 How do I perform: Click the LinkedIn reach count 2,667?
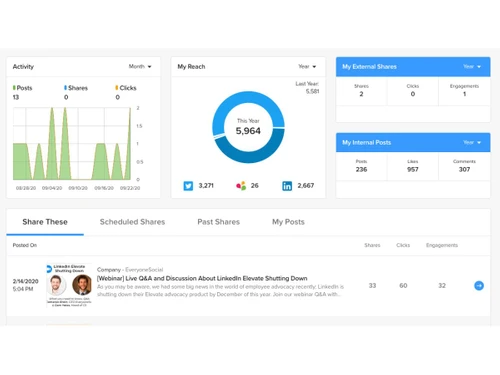(306, 186)
